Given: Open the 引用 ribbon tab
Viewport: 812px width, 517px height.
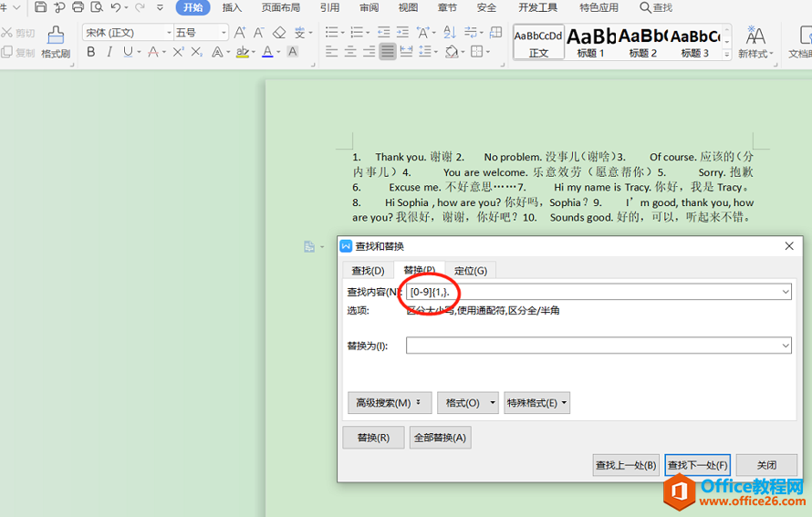Looking at the screenshot, I should (x=330, y=7).
